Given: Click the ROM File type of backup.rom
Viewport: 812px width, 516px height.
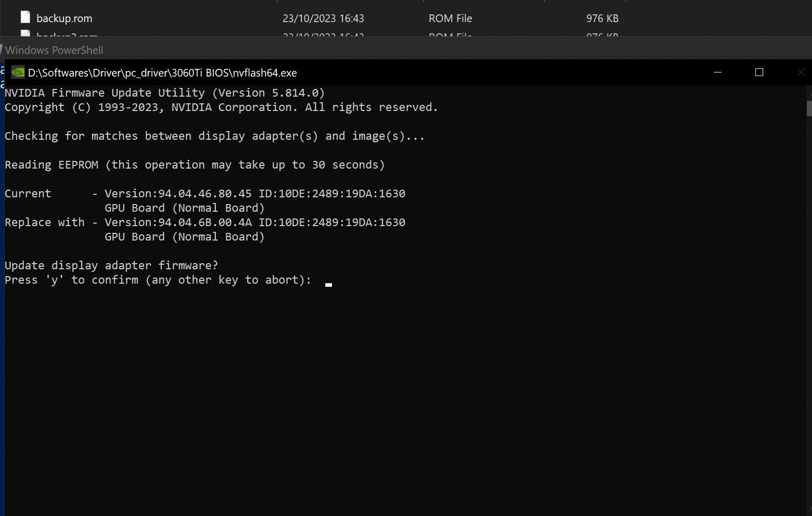Looking at the screenshot, I should coord(450,19).
